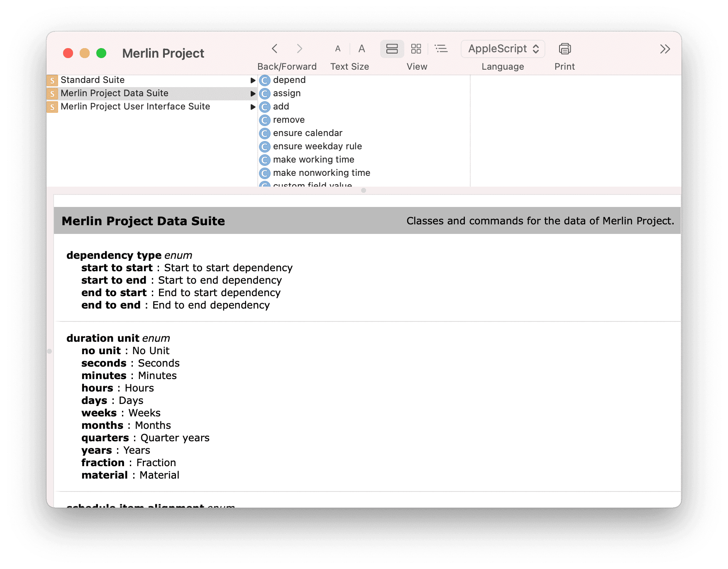
Task: Click the pane divider handle between sections
Action: (x=364, y=191)
